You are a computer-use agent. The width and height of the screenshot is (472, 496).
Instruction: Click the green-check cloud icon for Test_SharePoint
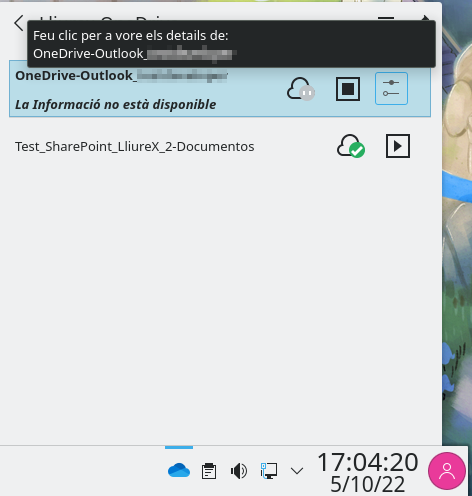351,146
